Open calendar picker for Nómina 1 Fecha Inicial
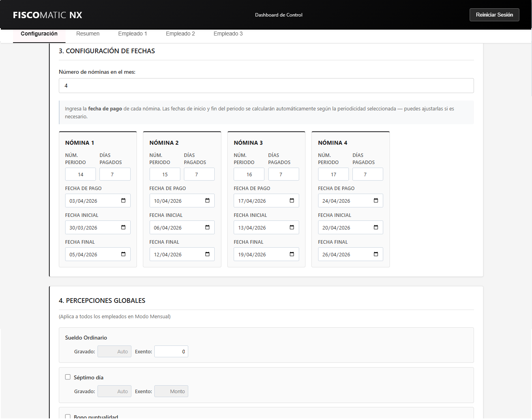 pos(123,227)
